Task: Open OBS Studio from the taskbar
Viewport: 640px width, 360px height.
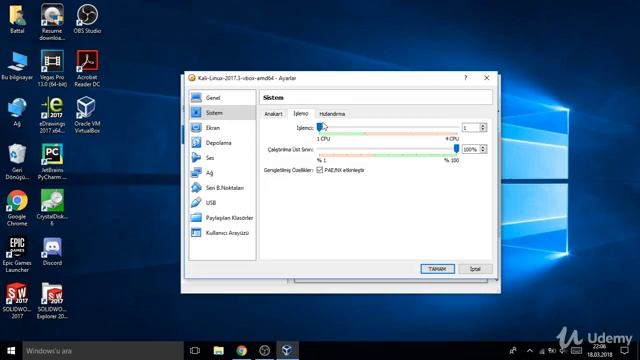Action: (x=264, y=351)
